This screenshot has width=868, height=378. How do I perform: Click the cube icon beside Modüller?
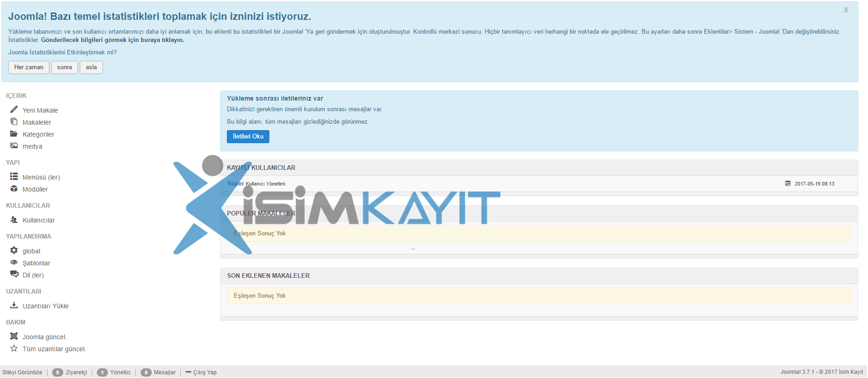click(14, 189)
